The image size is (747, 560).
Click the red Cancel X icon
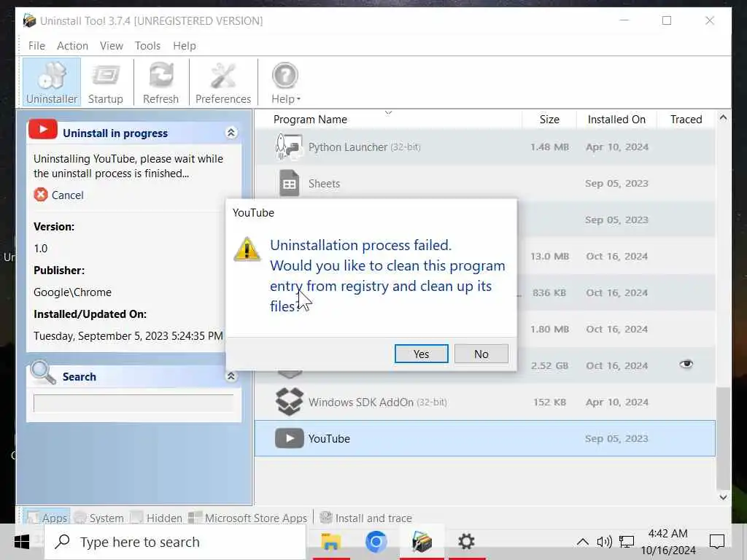coord(41,194)
